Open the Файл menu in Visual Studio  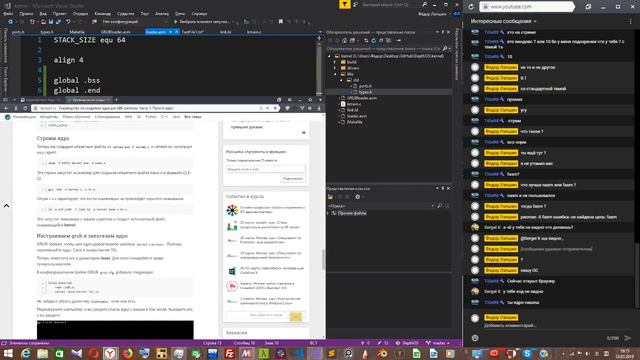point(8,13)
